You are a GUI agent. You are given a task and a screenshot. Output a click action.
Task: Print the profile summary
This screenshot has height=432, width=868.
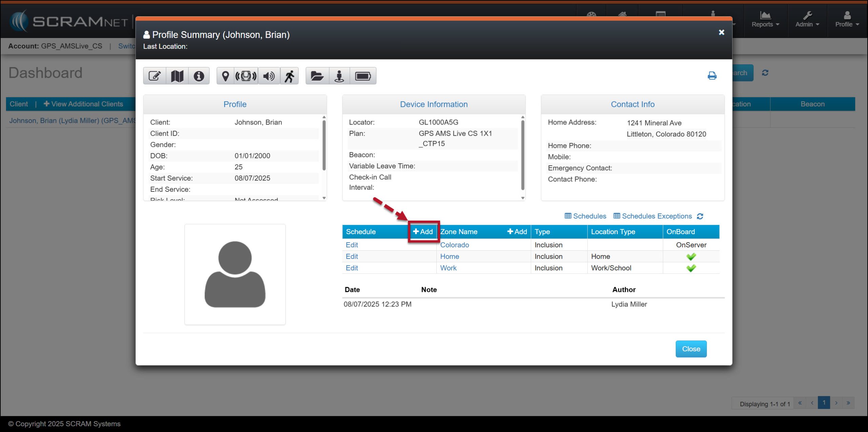point(712,76)
